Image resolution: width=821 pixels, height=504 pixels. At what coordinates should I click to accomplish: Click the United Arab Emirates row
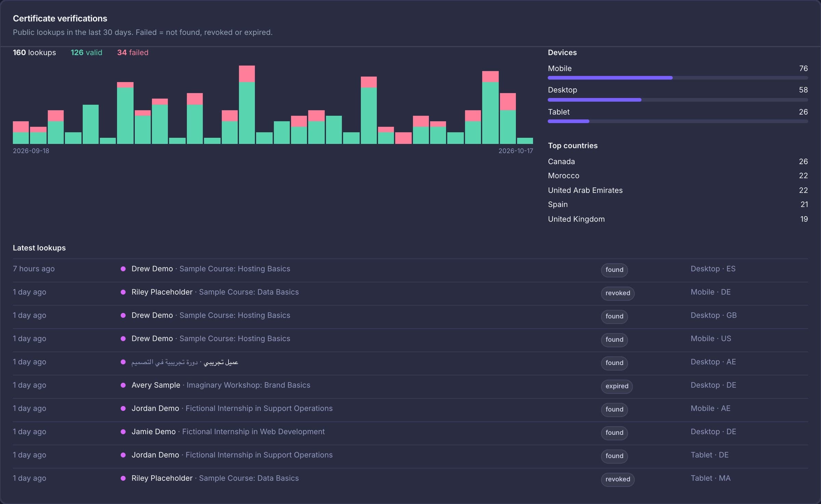click(x=678, y=190)
